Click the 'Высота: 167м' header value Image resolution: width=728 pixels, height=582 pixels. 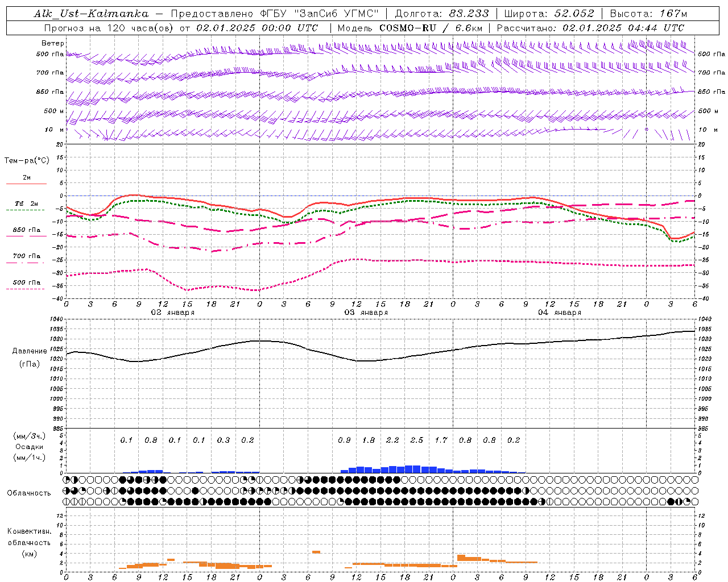click(648, 14)
